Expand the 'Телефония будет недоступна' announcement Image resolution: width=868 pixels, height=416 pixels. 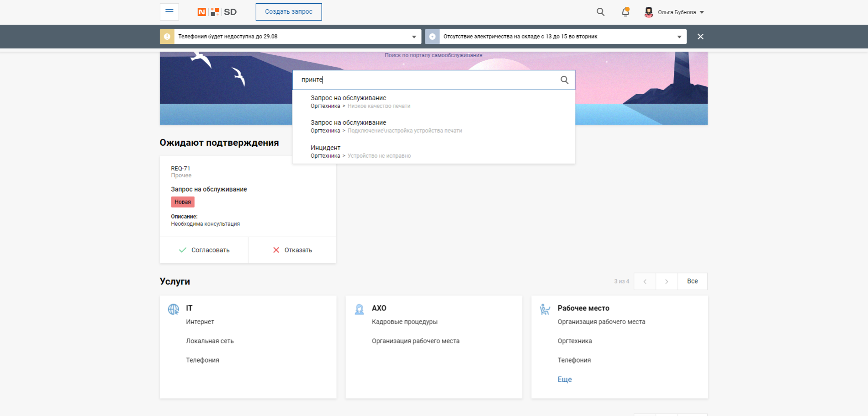pyautogui.click(x=414, y=37)
